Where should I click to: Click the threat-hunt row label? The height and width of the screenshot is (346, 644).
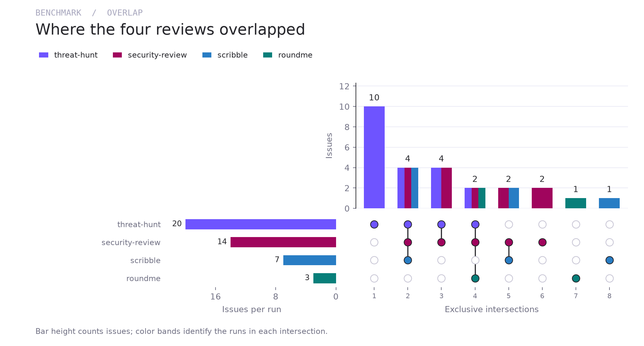pos(139,225)
